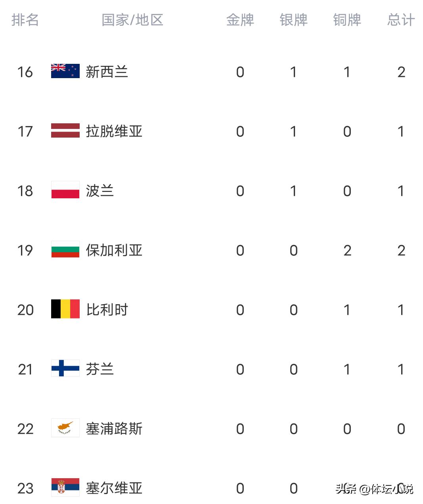Click the Poland flag icon

(x=65, y=190)
